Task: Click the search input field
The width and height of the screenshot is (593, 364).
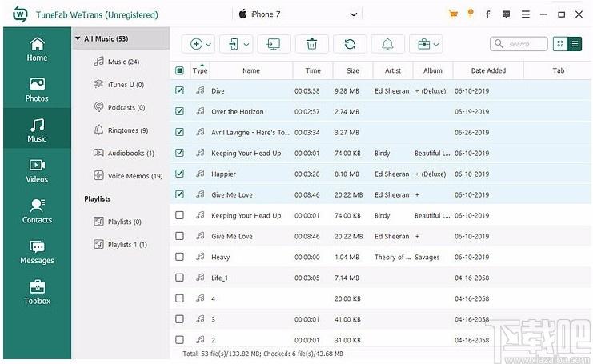Action: (519, 44)
